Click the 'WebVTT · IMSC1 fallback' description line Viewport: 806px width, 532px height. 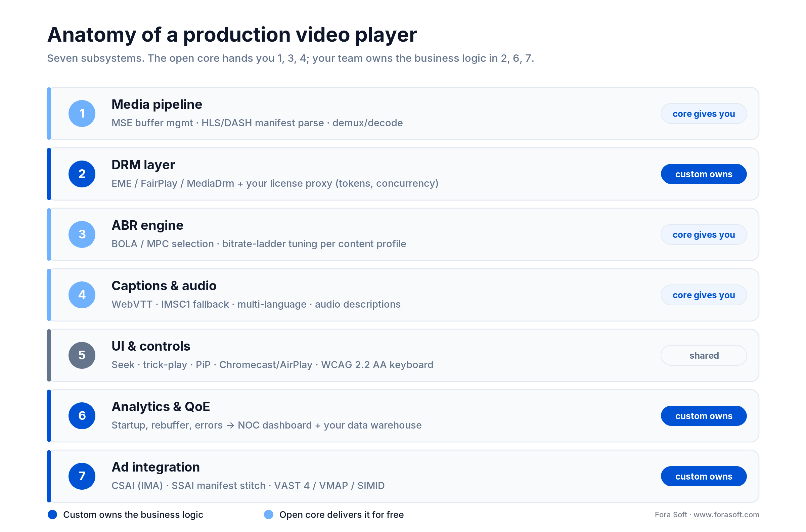tap(256, 304)
